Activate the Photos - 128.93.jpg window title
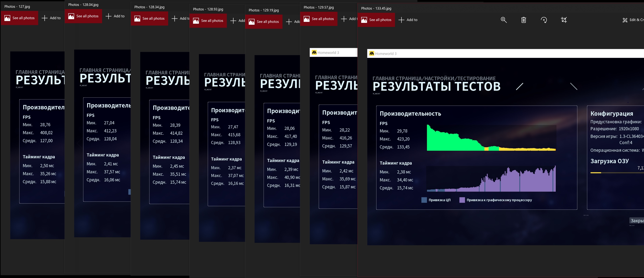644x278 pixels. click(x=208, y=9)
